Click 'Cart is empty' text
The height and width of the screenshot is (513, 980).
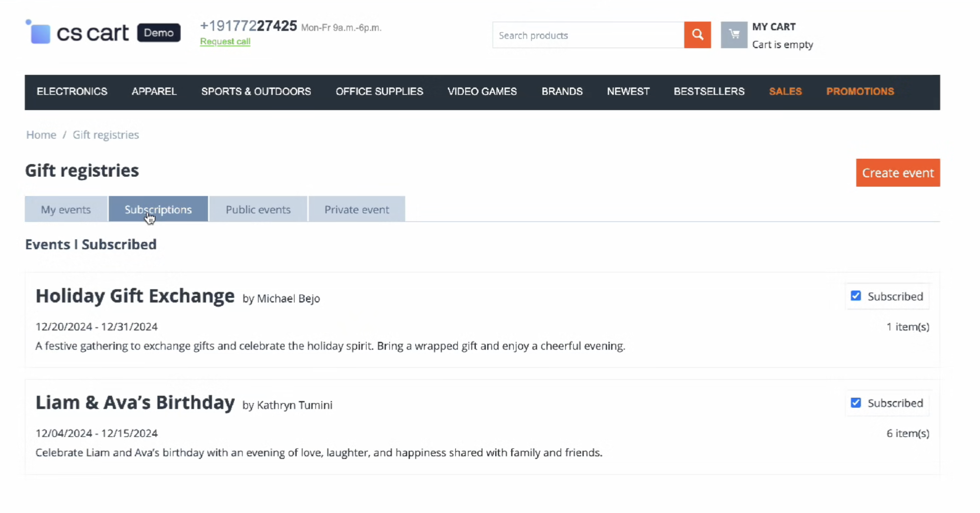click(x=782, y=45)
